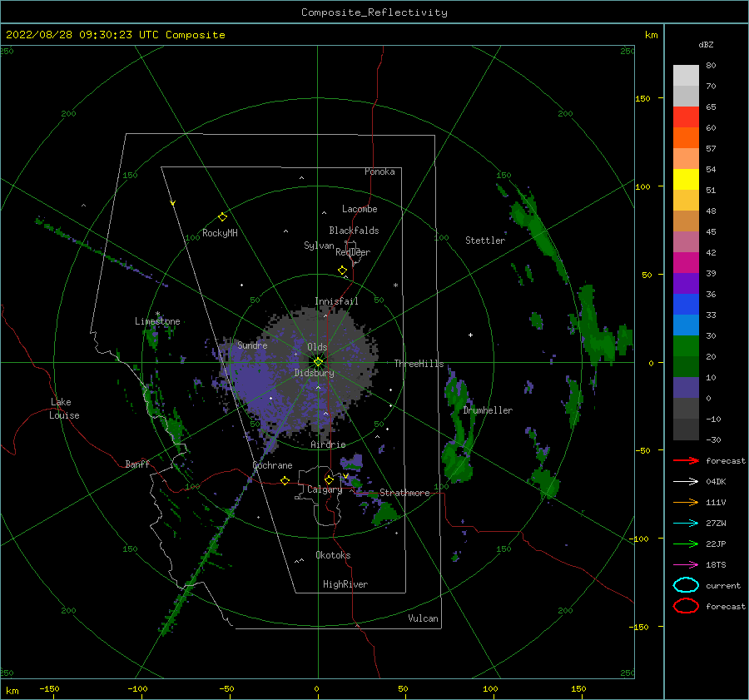Click the Sylvan label on map
This screenshot has height=700, width=749.
pyautogui.click(x=319, y=246)
